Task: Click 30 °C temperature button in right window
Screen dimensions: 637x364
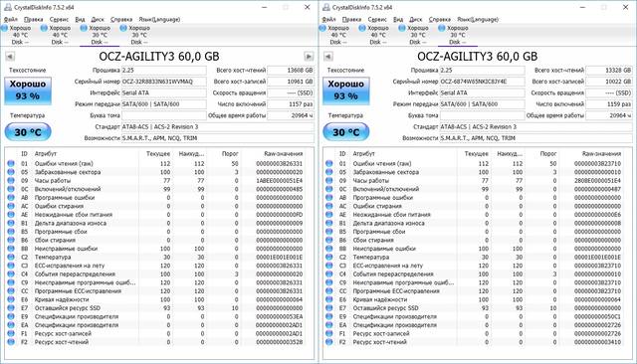Action: (x=346, y=132)
